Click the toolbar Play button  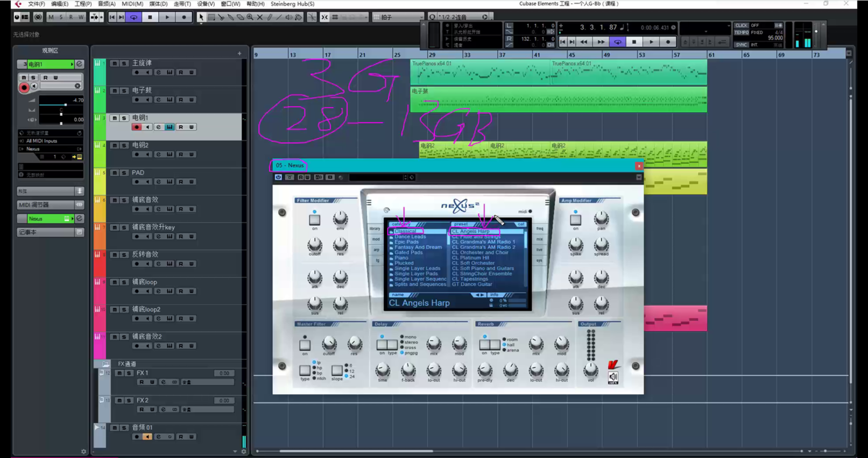(167, 17)
